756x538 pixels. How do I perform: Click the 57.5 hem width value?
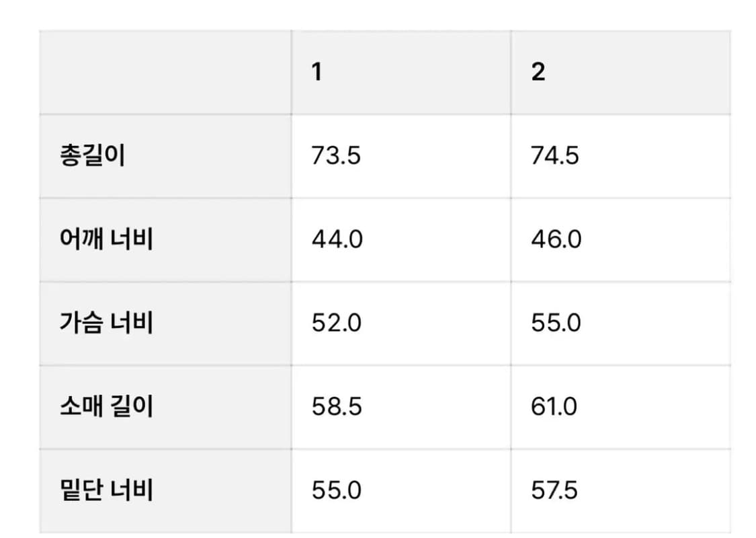click(x=554, y=490)
